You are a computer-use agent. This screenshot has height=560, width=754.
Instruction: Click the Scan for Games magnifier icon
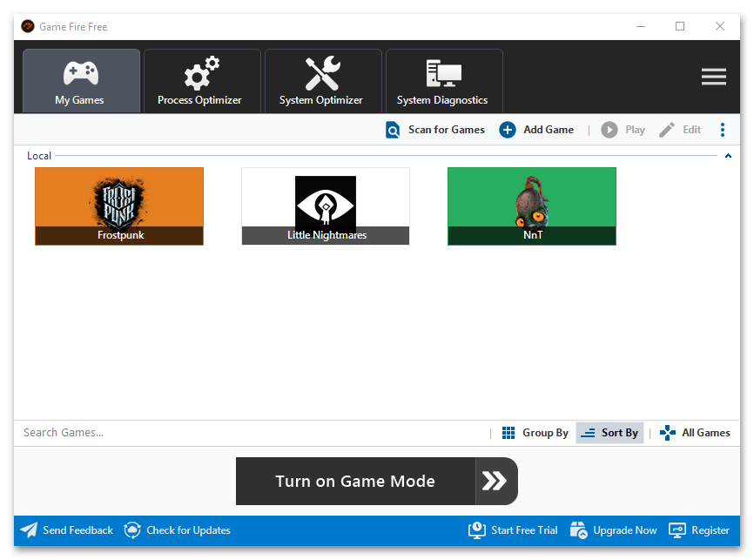[394, 130]
